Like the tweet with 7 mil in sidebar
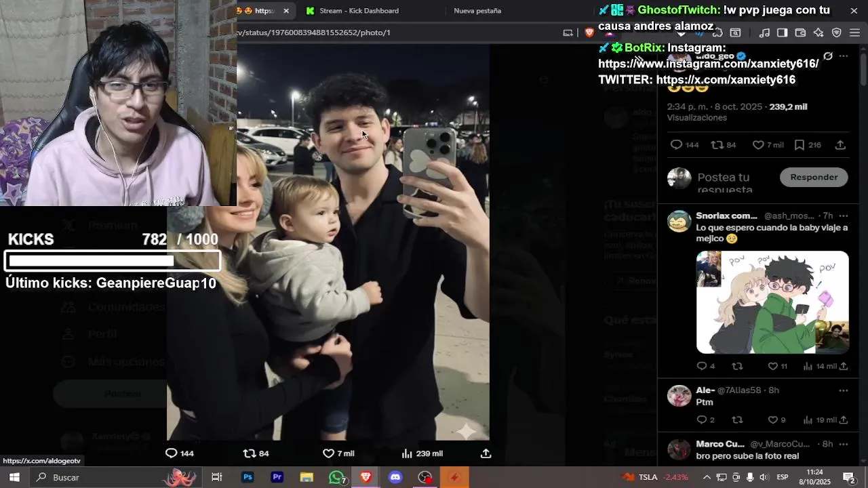 (758, 145)
